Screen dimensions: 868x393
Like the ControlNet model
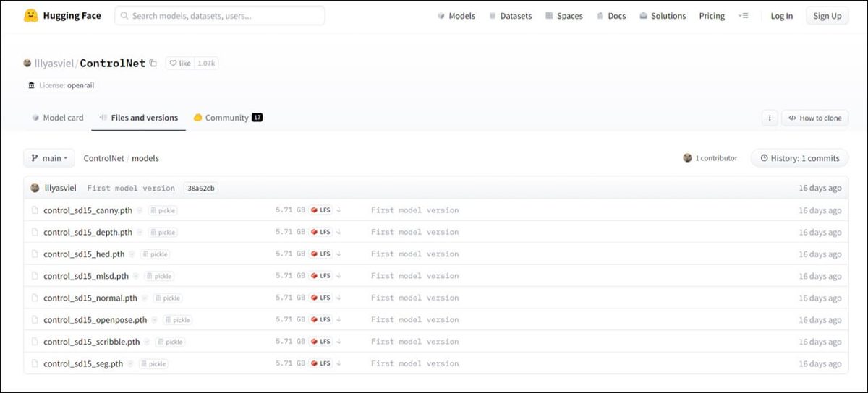[179, 64]
